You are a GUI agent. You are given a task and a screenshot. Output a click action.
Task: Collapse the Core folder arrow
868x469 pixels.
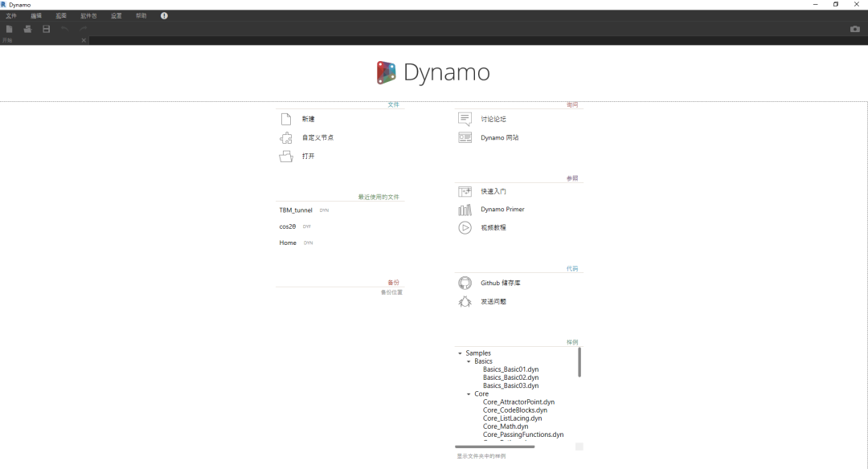point(469,394)
